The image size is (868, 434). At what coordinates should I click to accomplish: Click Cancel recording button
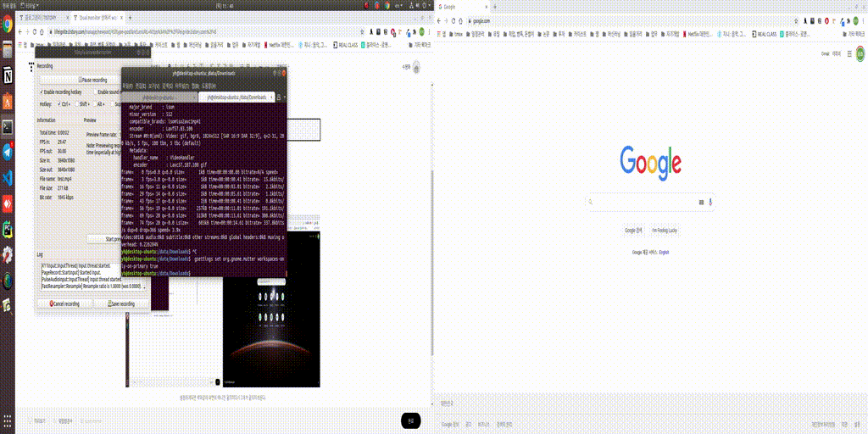[64, 304]
